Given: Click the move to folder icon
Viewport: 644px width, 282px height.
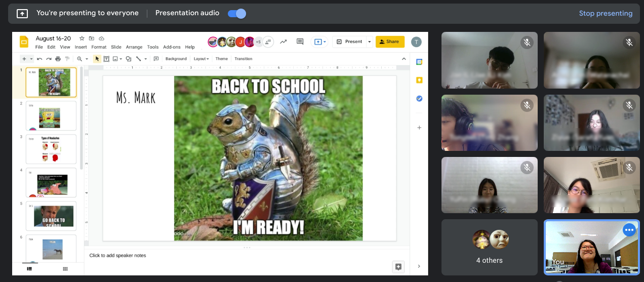Looking at the screenshot, I should coord(92,38).
